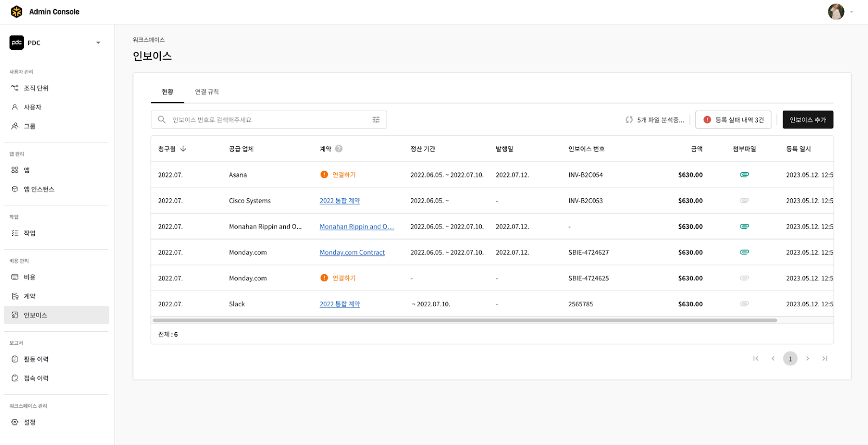Open 사용자 in the sidebar
The height and width of the screenshot is (445, 868).
coord(56,107)
